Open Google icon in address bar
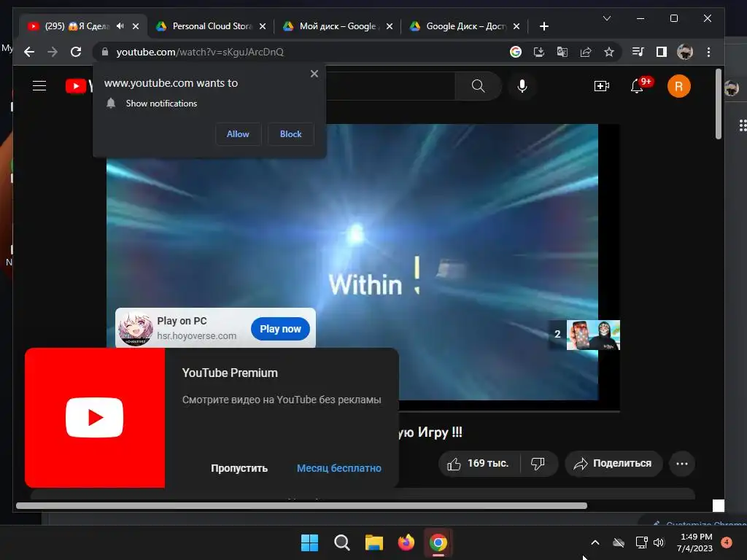The image size is (747, 560). (x=516, y=52)
